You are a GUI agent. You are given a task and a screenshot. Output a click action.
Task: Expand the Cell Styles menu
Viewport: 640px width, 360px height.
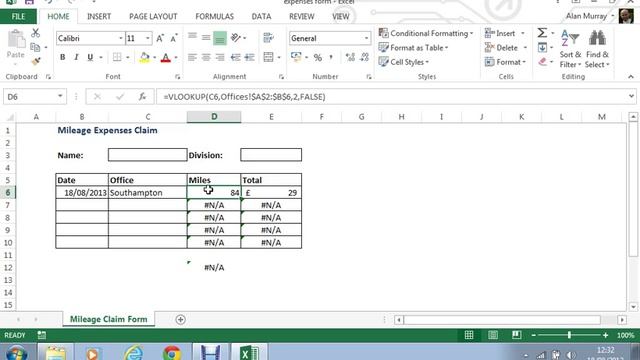tap(404, 62)
